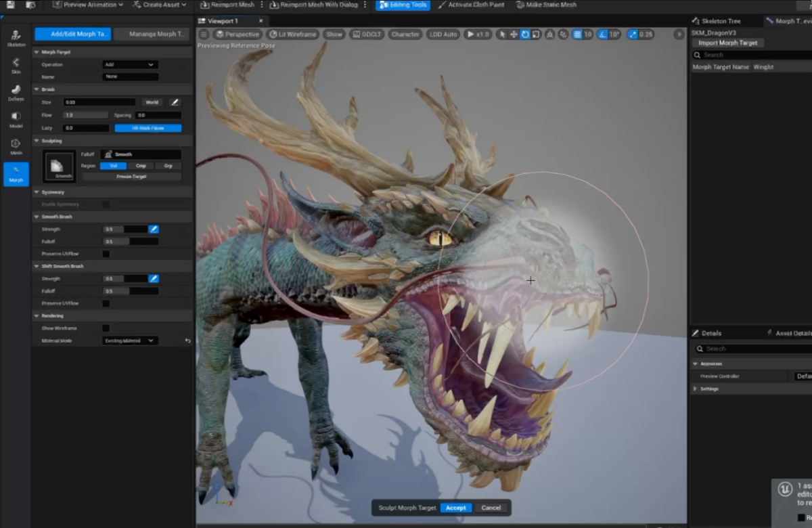The width and height of the screenshot is (812, 528).
Task: Activate the Select mode cursor tool
Action: click(501, 35)
